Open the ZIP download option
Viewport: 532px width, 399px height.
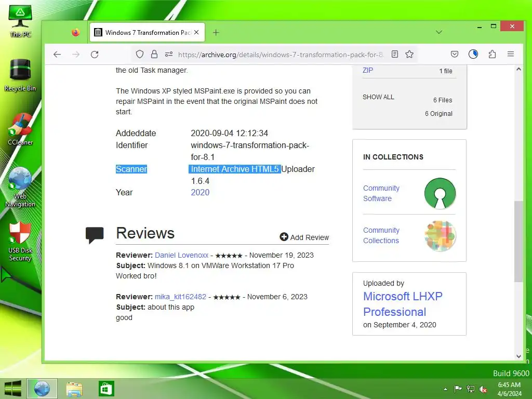pyautogui.click(x=368, y=70)
